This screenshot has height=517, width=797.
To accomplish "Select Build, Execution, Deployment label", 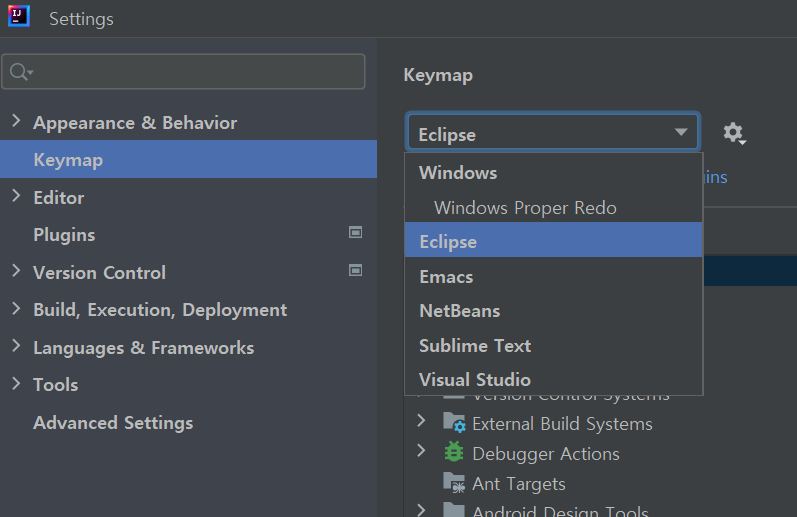I will pos(160,310).
